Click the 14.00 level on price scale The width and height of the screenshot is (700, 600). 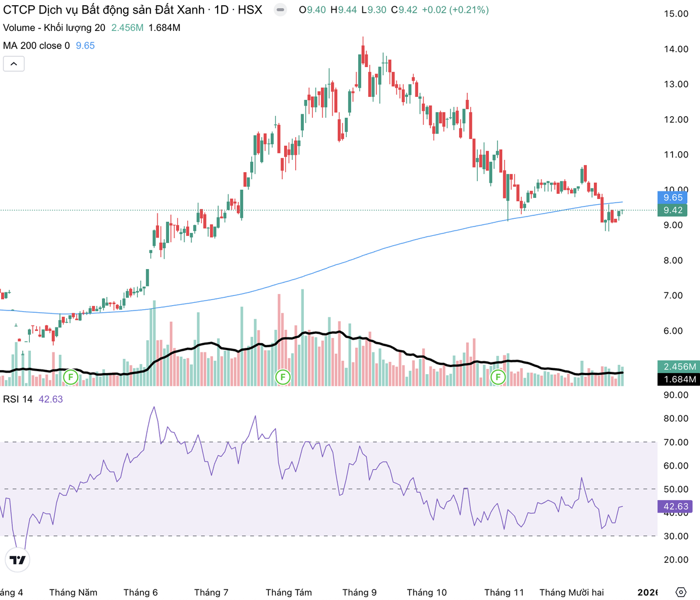(x=676, y=49)
